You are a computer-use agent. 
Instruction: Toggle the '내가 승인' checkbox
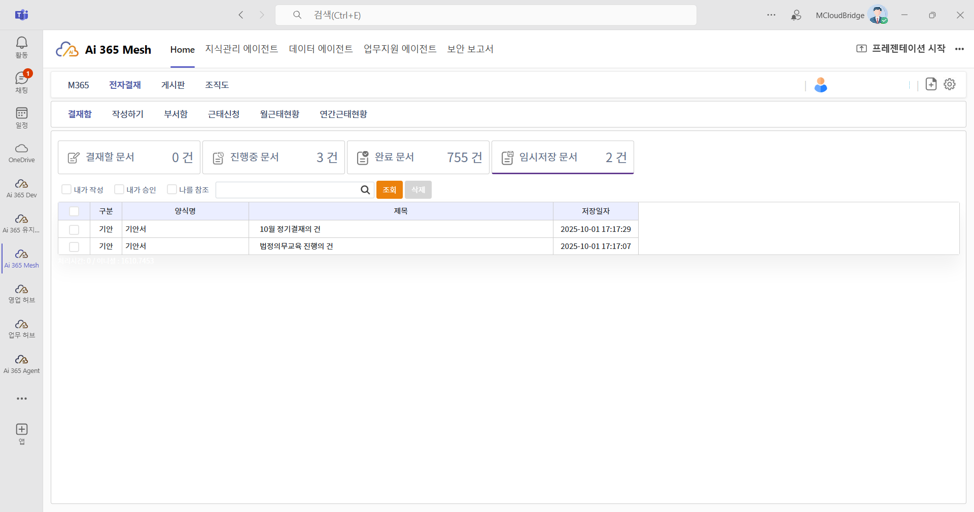(x=119, y=190)
